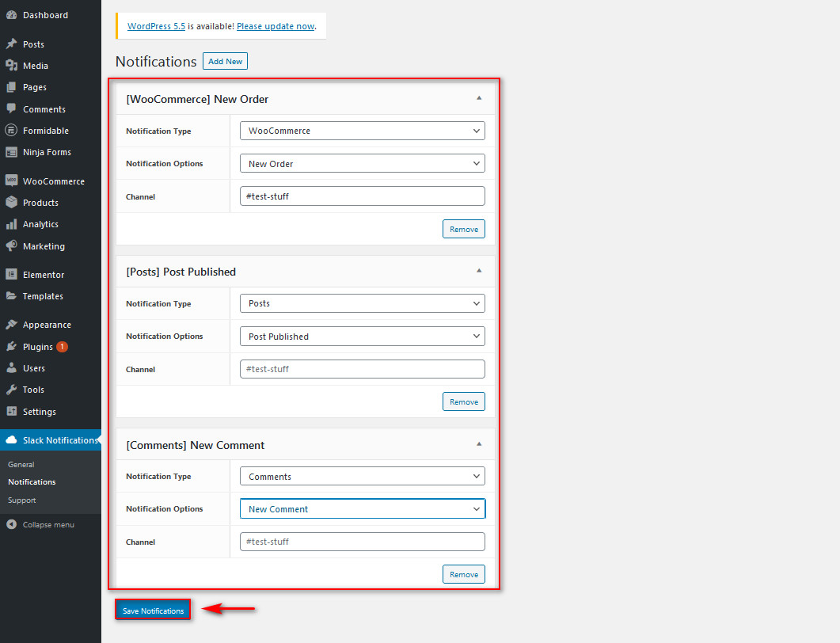The image size is (840, 643).
Task: Click the WooCommerce woo icon
Action: point(11,181)
